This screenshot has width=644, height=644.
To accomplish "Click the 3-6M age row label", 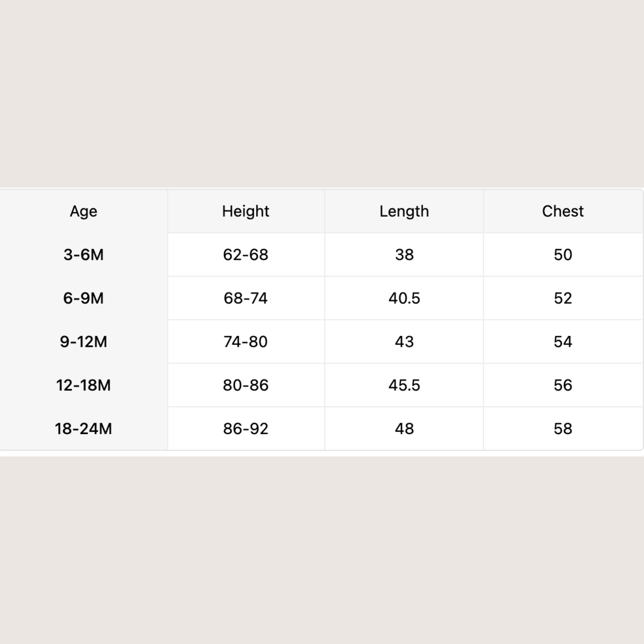I will (x=83, y=255).
